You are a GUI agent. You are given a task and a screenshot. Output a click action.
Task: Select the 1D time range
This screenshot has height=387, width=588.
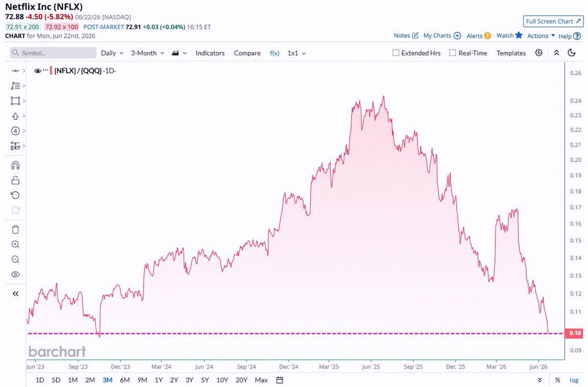40,380
